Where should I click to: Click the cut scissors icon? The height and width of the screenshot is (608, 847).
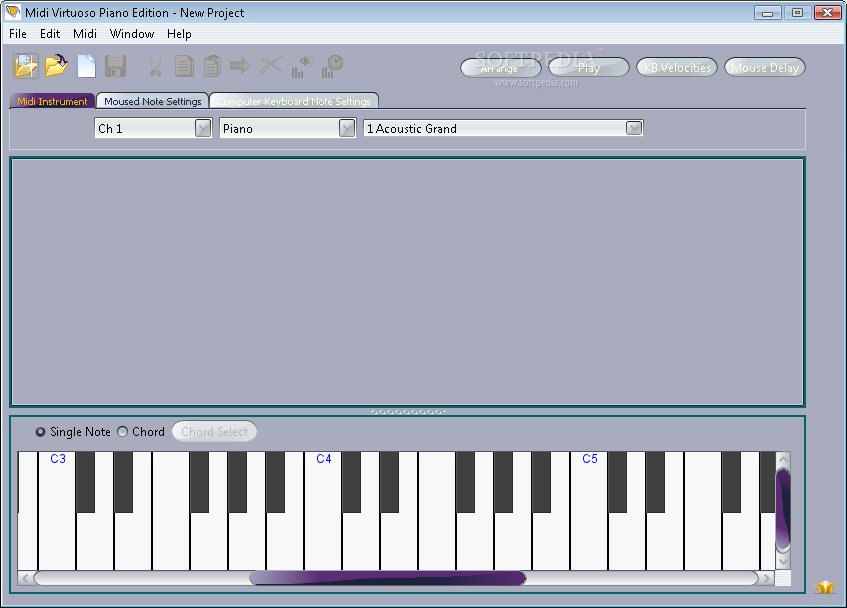click(x=155, y=66)
